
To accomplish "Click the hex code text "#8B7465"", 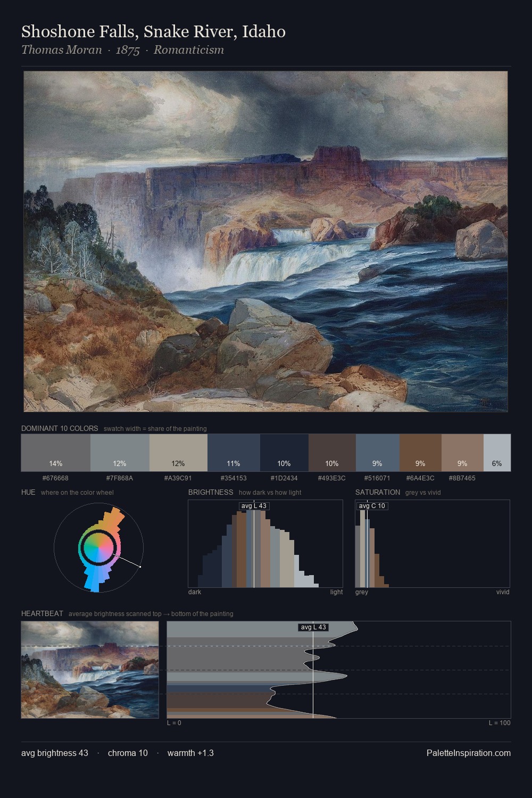I will coord(462,478).
